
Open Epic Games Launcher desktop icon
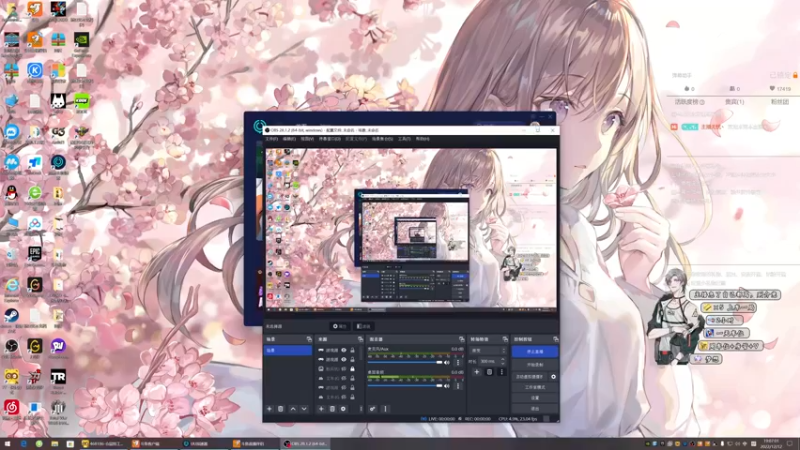35,256
